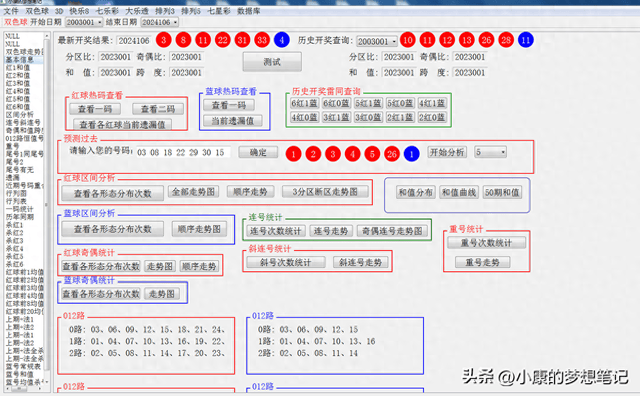Click the 确定 button
The width and height of the screenshot is (640, 396).
click(x=258, y=152)
